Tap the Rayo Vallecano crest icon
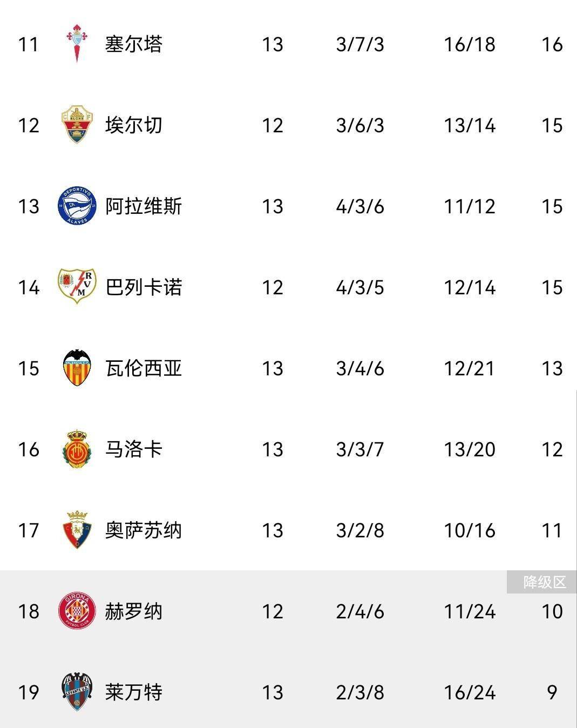Screen dimensions: 577x728 pos(77,286)
